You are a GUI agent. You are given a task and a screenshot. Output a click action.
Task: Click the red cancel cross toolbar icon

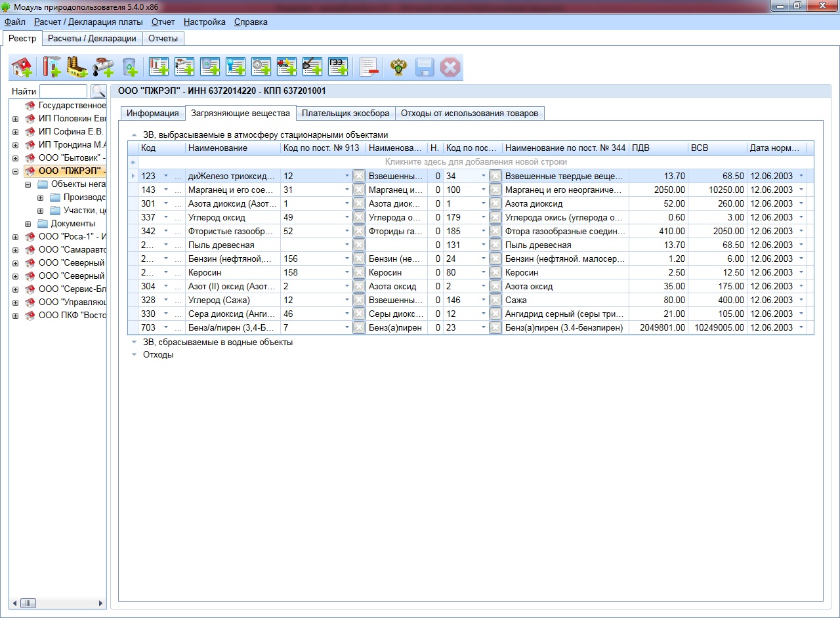pyautogui.click(x=450, y=67)
